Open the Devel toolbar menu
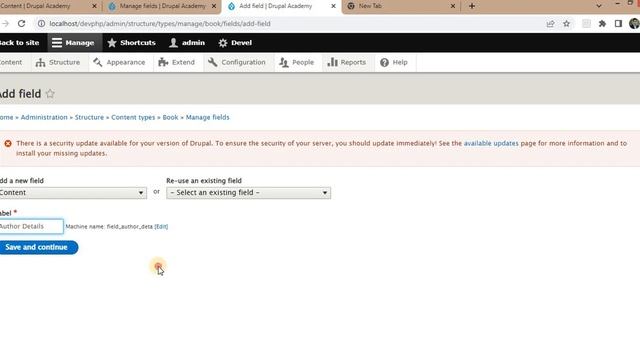This screenshot has width=640, height=360. (x=235, y=42)
